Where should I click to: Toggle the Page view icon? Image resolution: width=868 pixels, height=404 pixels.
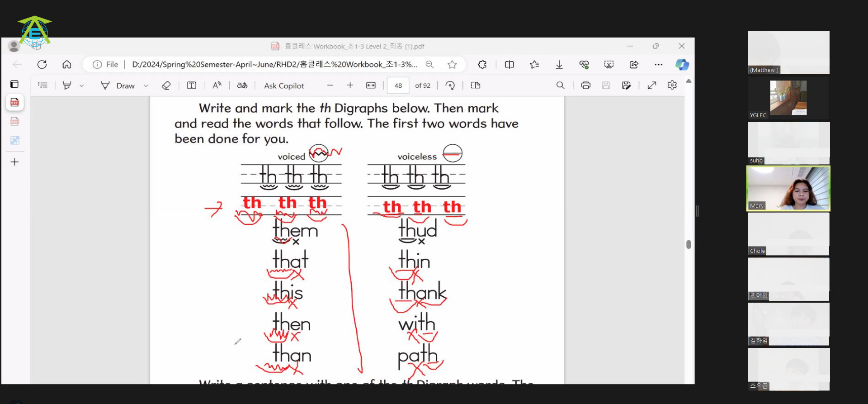point(476,85)
